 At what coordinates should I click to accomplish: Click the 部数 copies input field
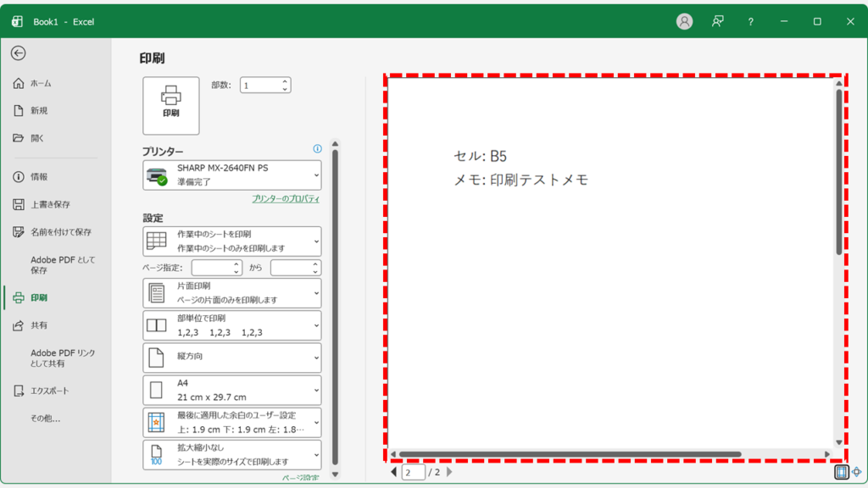(259, 86)
